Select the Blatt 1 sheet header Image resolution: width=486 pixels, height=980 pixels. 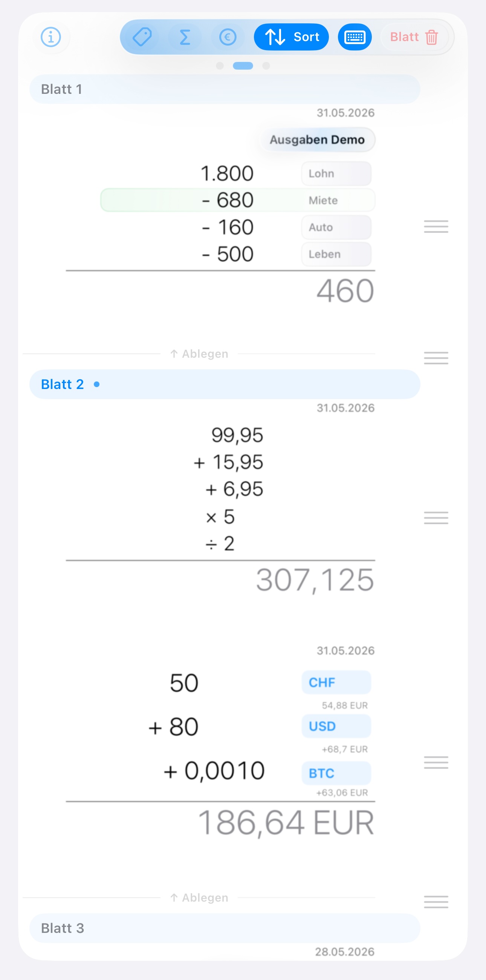pos(225,89)
